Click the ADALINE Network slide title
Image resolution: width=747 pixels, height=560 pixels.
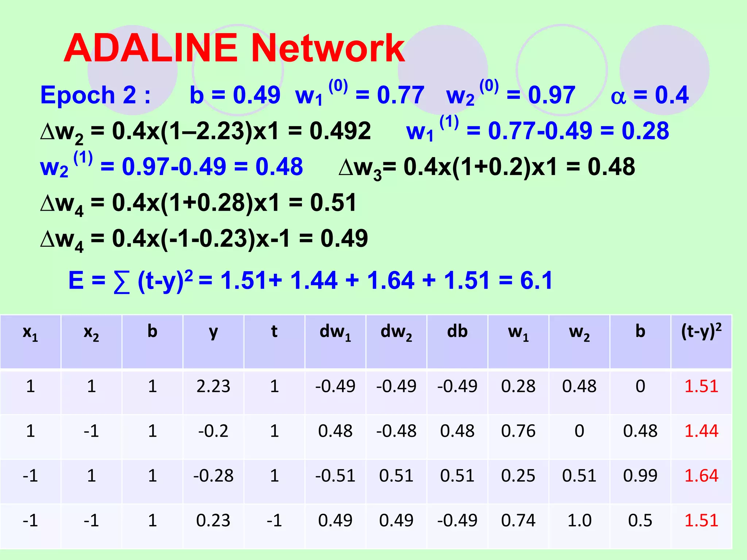(234, 48)
